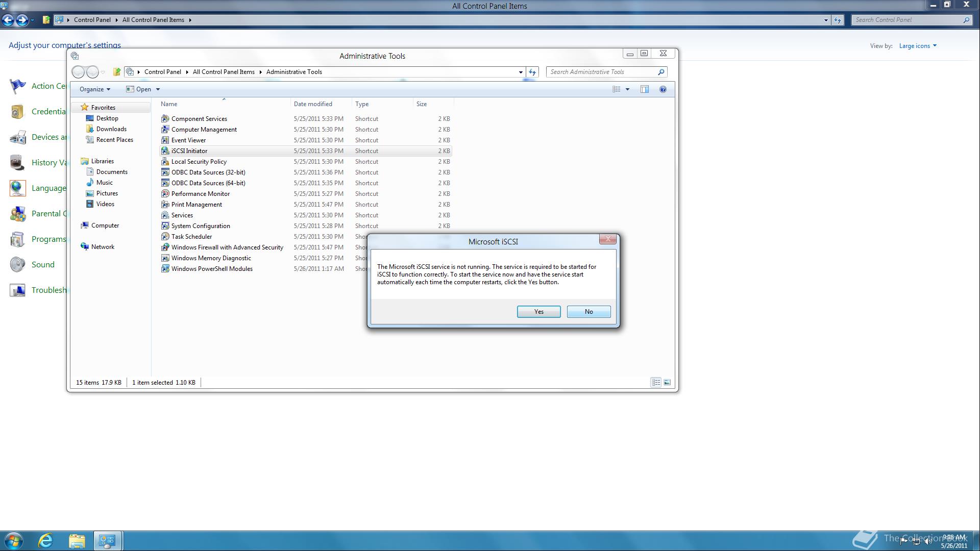
Task: Launch Internet Explorer from the taskbar
Action: [46, 541]
